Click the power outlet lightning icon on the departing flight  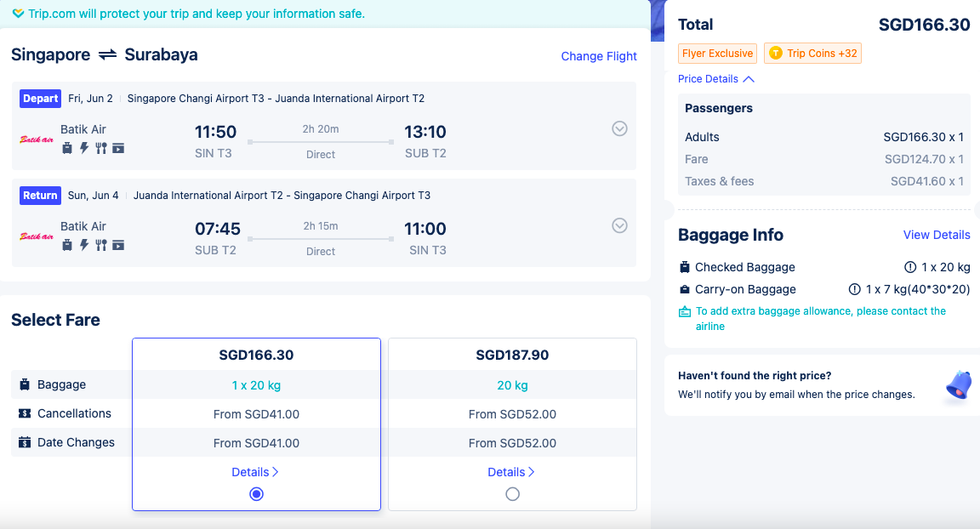pyautogui.click(x=83, y=148)
